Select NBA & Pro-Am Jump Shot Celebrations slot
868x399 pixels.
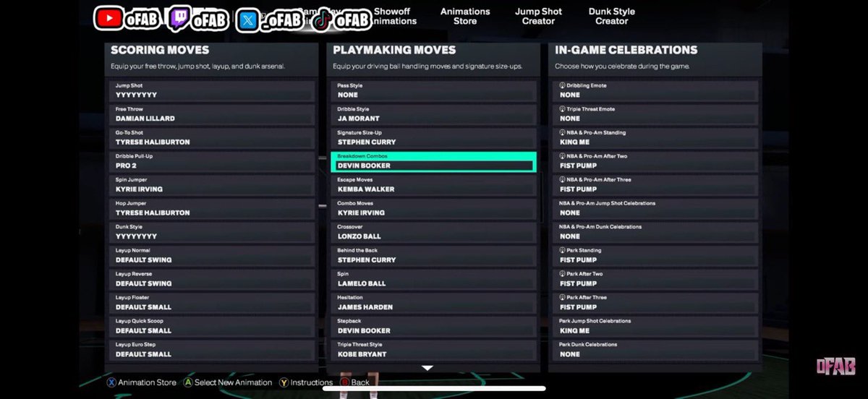(x=656, y=208)
